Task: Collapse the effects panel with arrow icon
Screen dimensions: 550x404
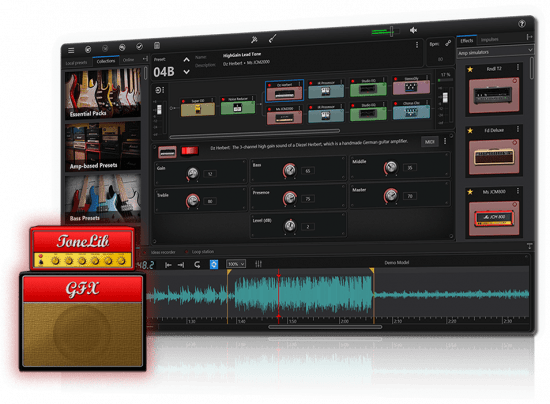Action: [x=529, y=37]
